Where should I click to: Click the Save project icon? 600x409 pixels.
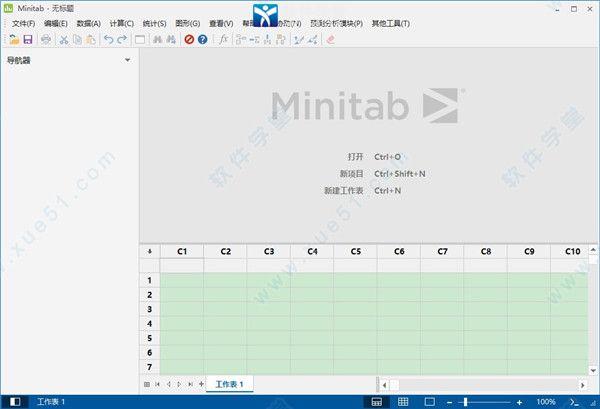pos(28,39)
